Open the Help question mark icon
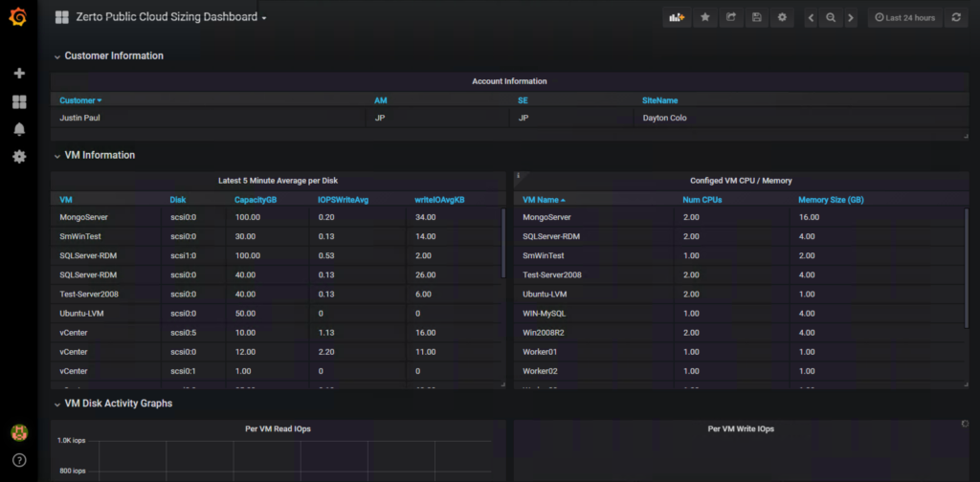Image resolution: width=980 pixels, height=482 pixels. pos(19,460)
